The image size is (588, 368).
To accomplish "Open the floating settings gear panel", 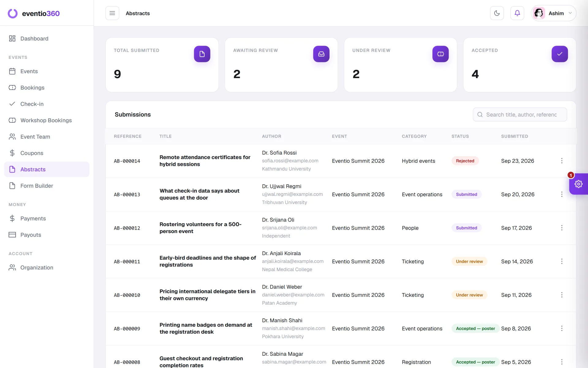I will 579,184.
